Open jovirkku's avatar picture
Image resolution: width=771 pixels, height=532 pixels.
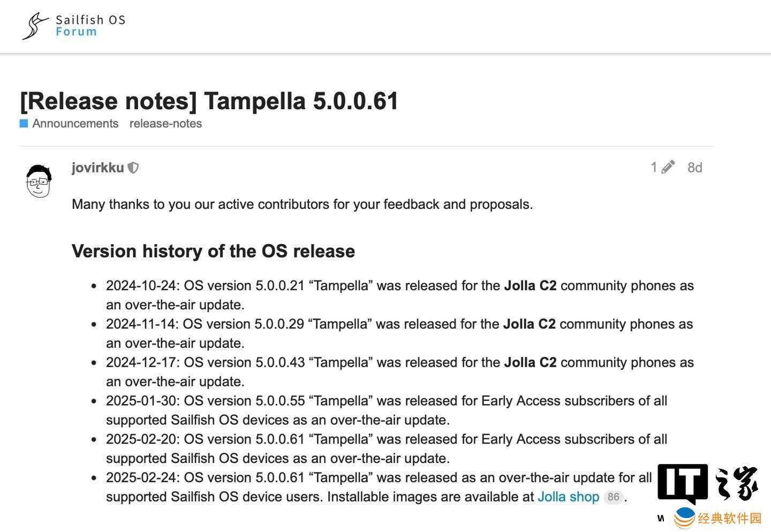click(39, 181)
